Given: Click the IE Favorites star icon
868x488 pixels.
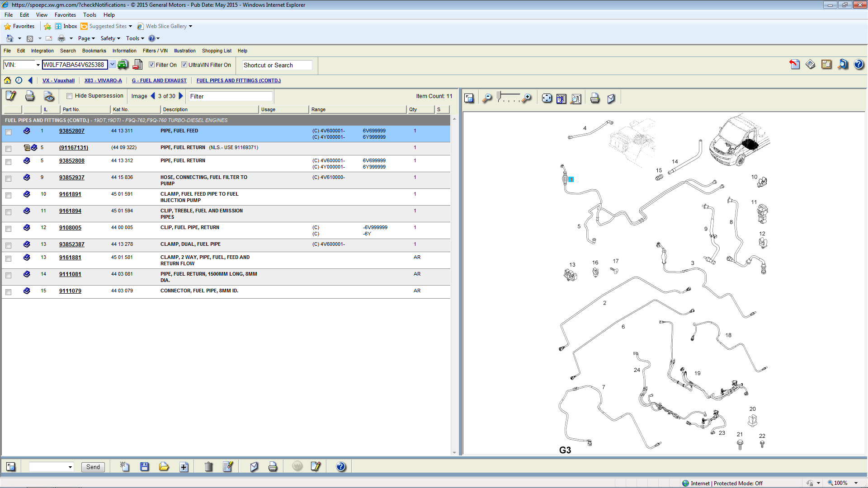Looking at the screenshot, I should pos(7,26).
